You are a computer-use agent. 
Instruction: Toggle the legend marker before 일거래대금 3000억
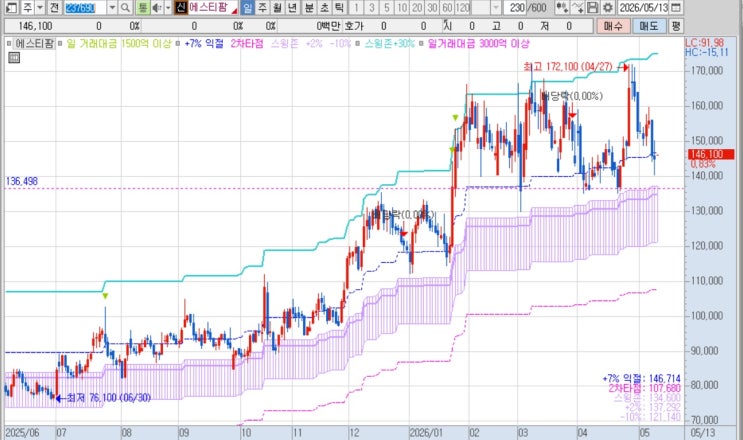point(421,44)
